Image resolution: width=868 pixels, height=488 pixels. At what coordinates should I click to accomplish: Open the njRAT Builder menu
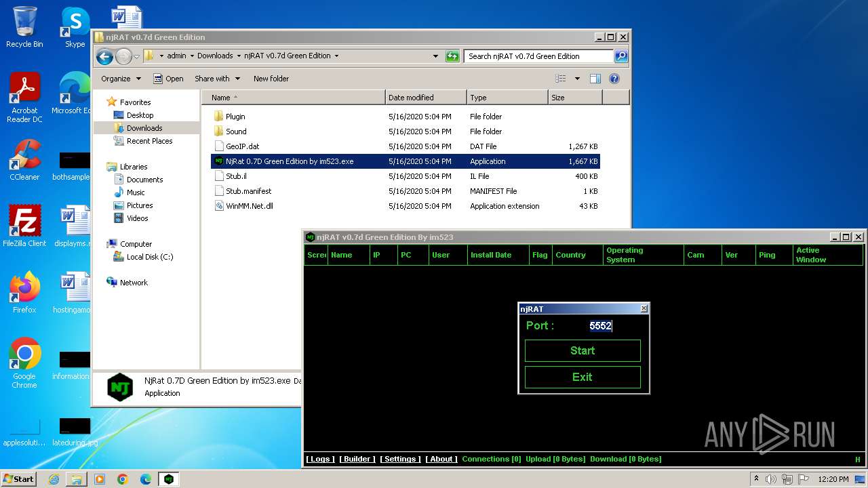point(357,459)
